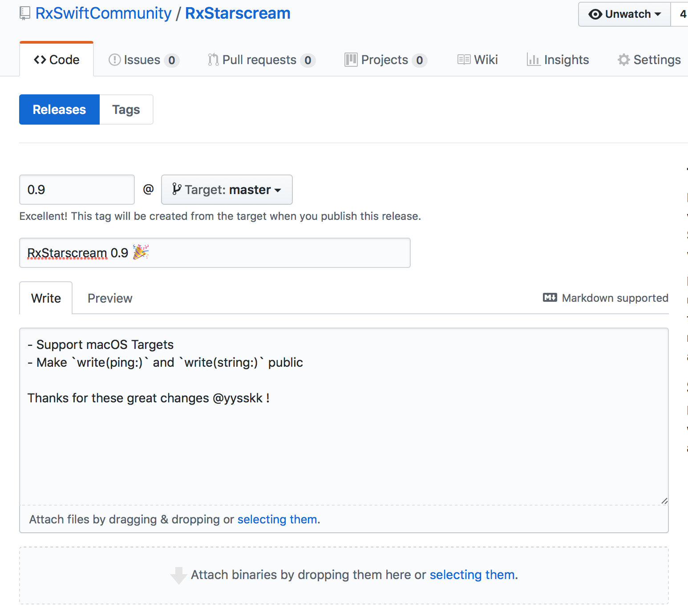Image resolution: width=688 pixels, height=616 pixels.
Task: Click the Target master caret arrow
Action: pyautogui.click(x=278, y=190)
